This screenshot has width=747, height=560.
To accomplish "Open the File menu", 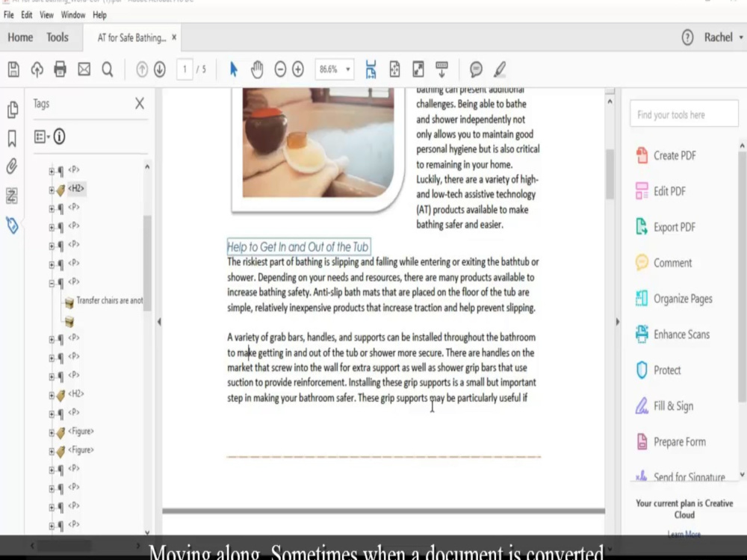I will coord(8,15).
